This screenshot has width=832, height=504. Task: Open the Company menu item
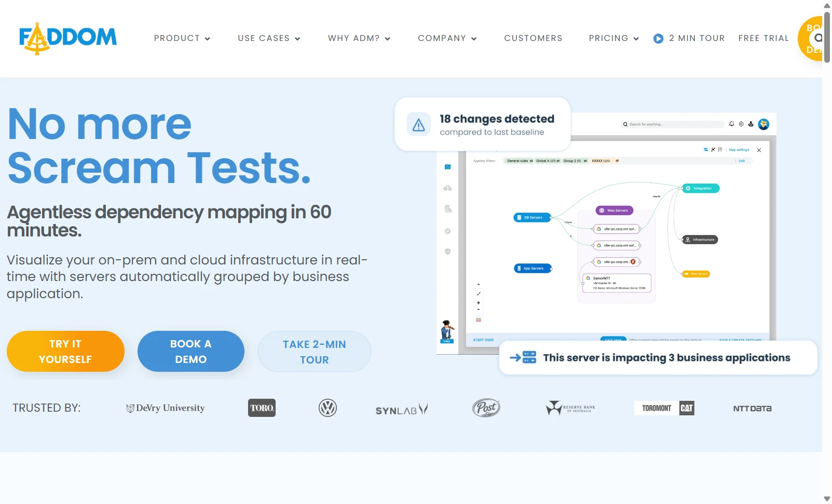442,38
